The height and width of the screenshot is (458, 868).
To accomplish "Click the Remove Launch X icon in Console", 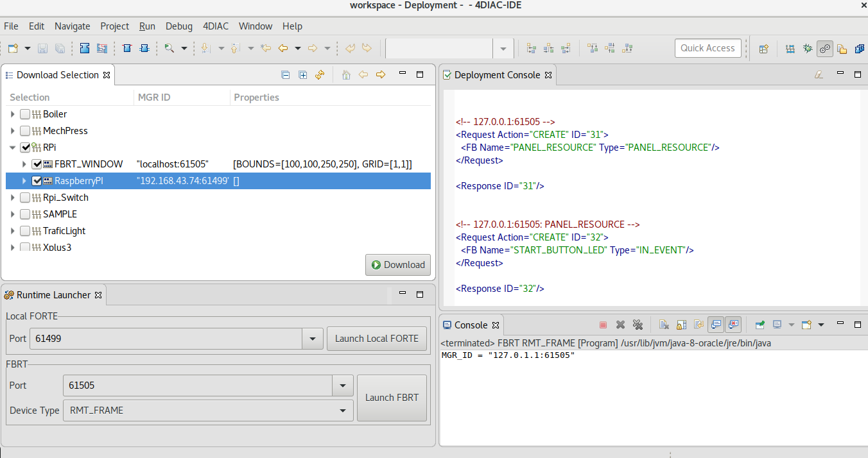I will point(620,325).
